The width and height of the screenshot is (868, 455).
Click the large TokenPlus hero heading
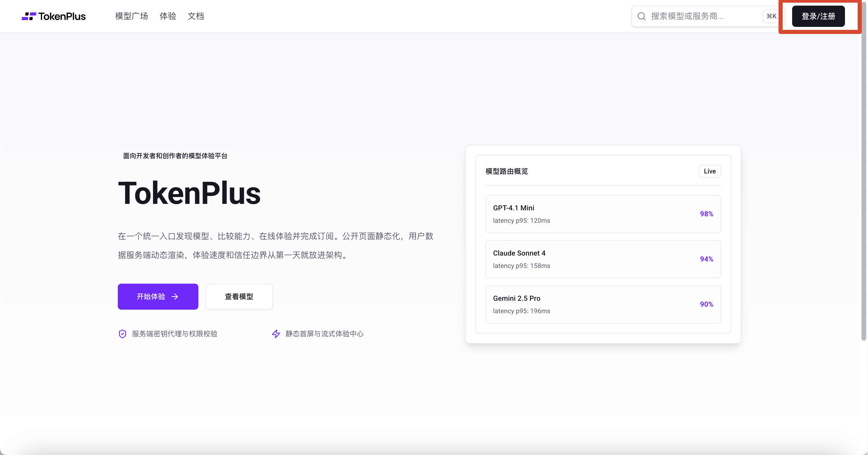pyautogui.click(x=189, y=193)
